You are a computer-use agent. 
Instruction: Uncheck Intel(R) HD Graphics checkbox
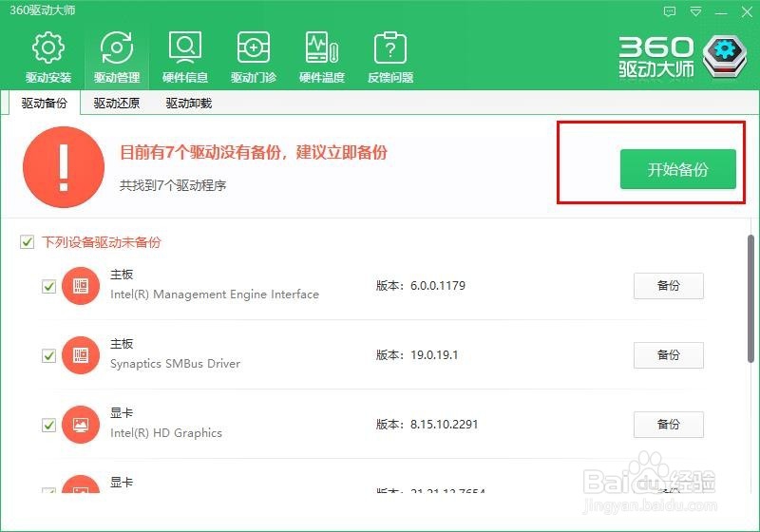pos(49,425)
